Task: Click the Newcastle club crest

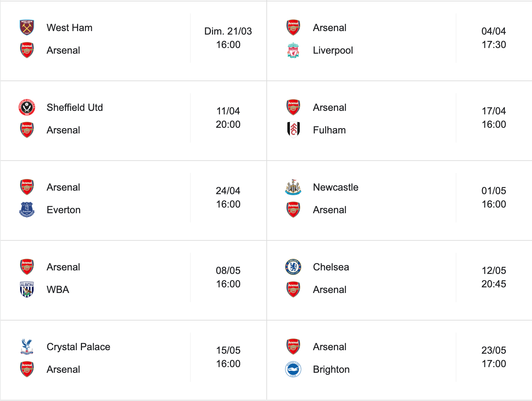Action: pos(293,187)
